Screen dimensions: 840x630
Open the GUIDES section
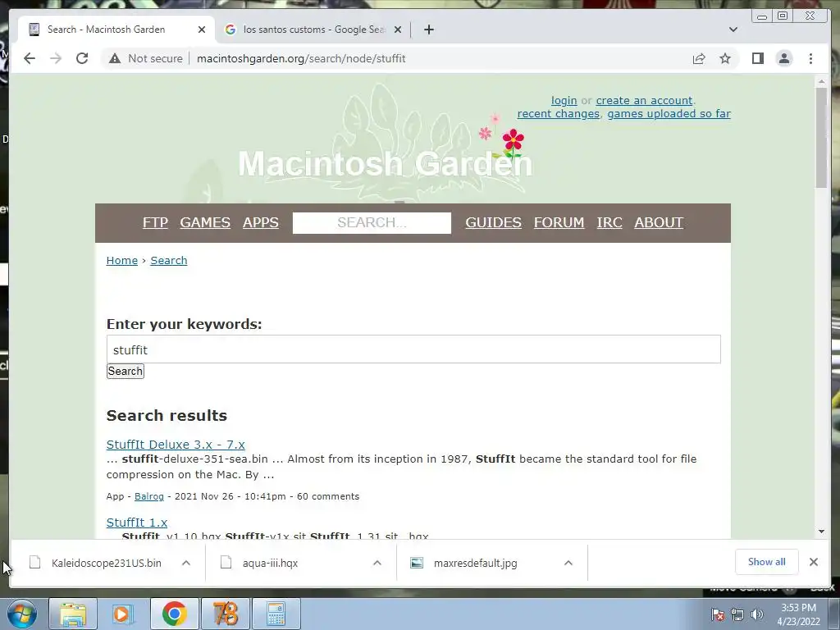[493, 222]
